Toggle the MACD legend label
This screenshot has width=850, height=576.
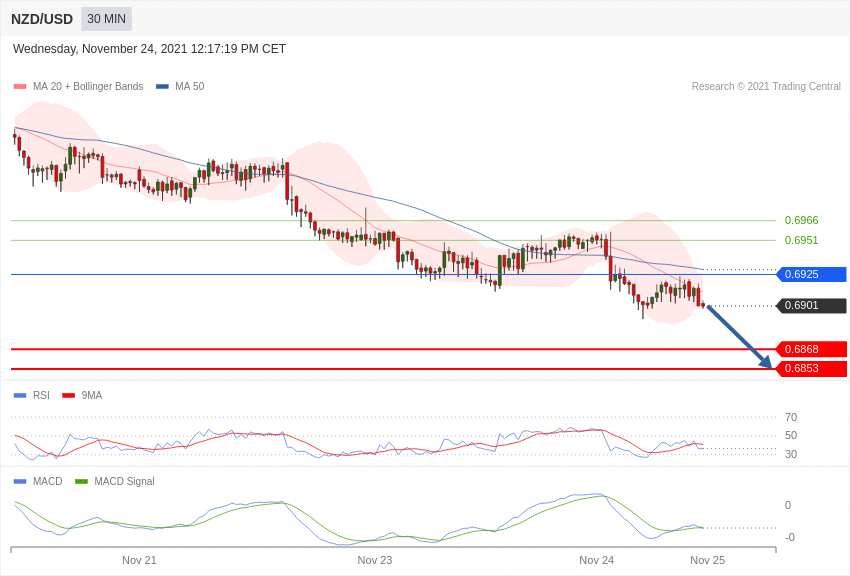(x=48, y=482)
